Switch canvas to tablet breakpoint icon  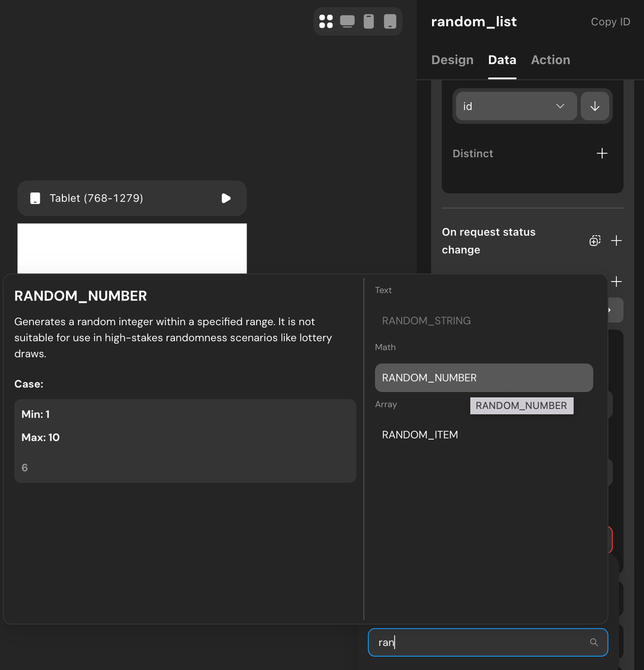(390, 21)
